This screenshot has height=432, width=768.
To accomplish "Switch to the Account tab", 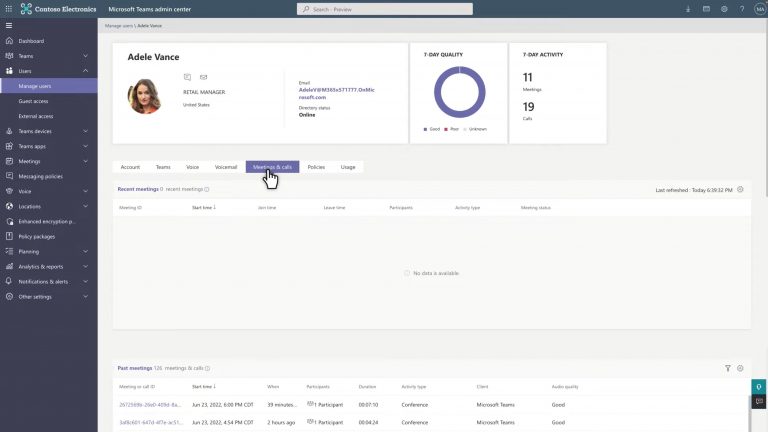I will point(130,167).
